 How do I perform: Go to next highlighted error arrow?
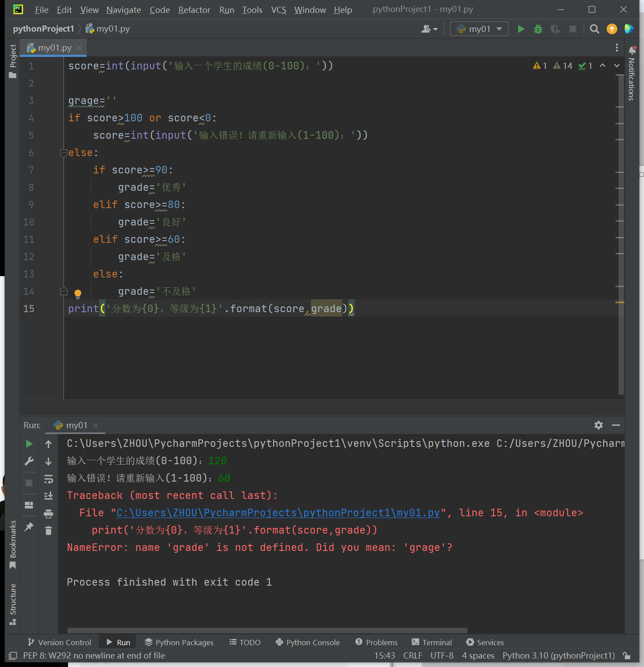click(617, 65)
